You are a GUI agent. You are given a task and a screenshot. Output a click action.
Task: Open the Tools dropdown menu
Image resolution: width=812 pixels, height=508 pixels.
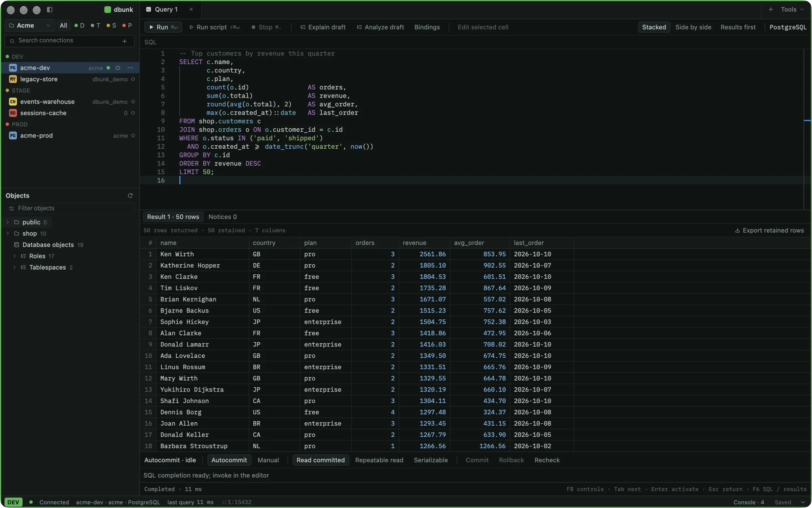792,9
